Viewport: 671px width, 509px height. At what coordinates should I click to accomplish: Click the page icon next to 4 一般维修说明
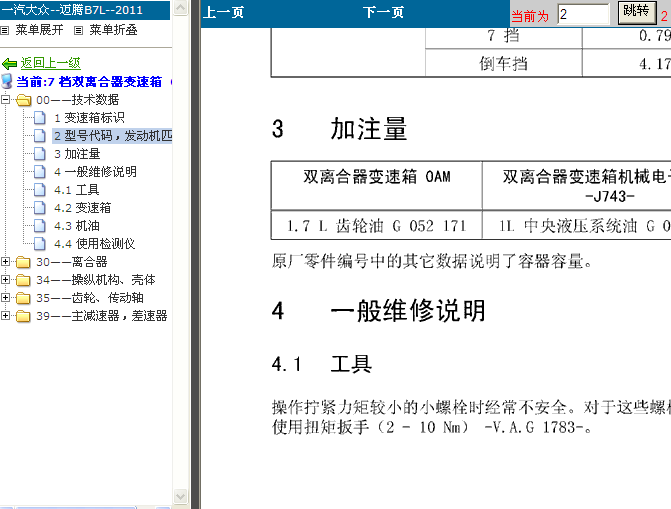point(39,172)
